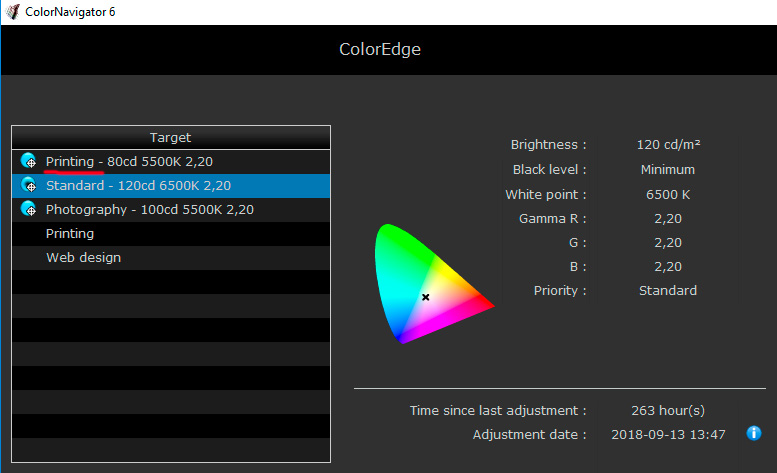The width and height of the screenshot is (777, 473).
Task: Click the ColorEdge monitor title
Action: [x=380, y=49]
